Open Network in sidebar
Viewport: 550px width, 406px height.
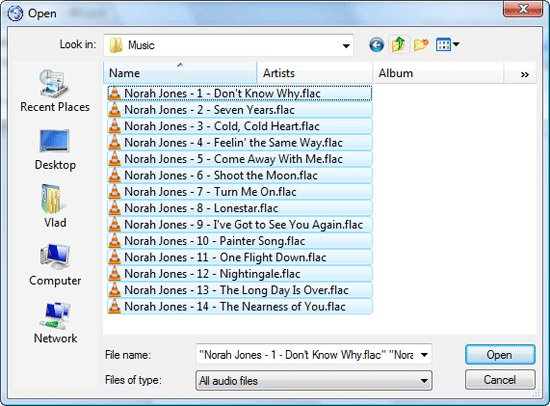[x=55, y=323]
